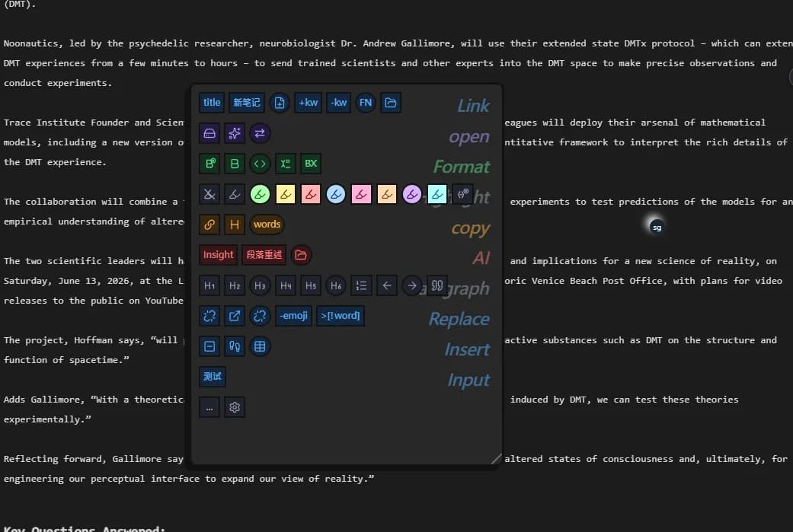Click the 测试 test button
The height and width of the screenshot is (532, 793).
coord(213,377)
